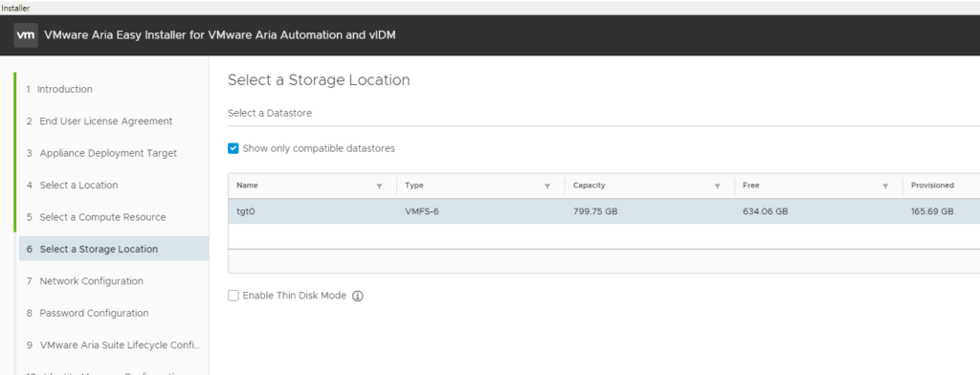Open the Type column filter icon
The height and width of the screenshot is (375, 980).
pos(547,187)
